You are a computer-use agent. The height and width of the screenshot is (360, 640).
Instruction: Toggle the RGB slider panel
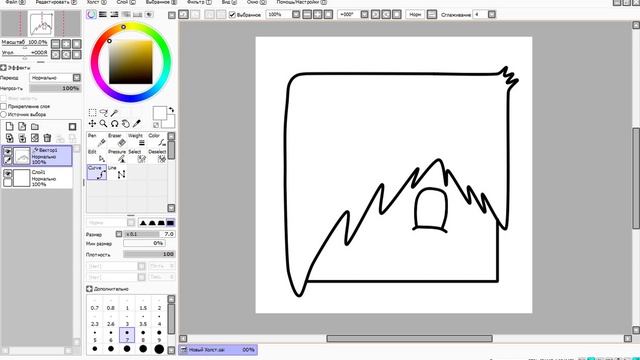click(x=103, y=14)
